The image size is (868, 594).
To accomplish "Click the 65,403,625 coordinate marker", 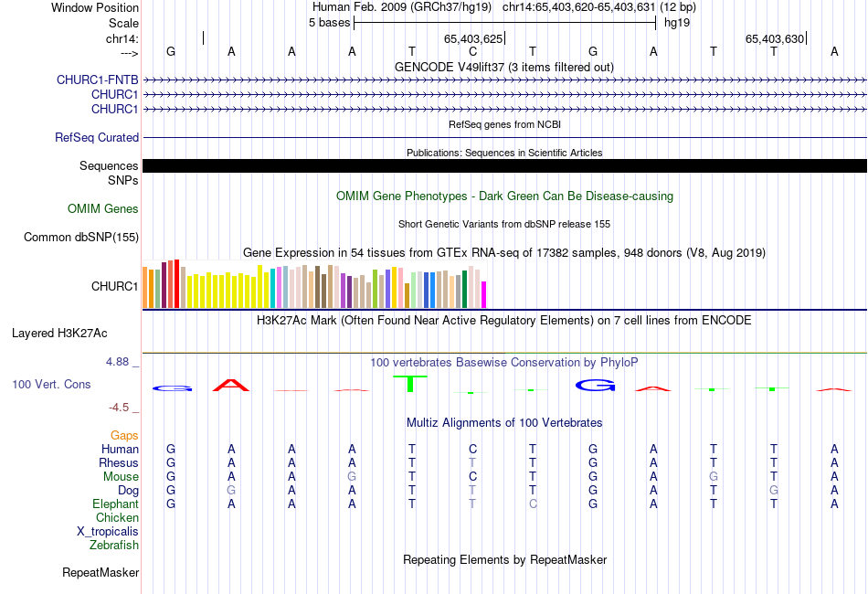I will tap(473, 38).
